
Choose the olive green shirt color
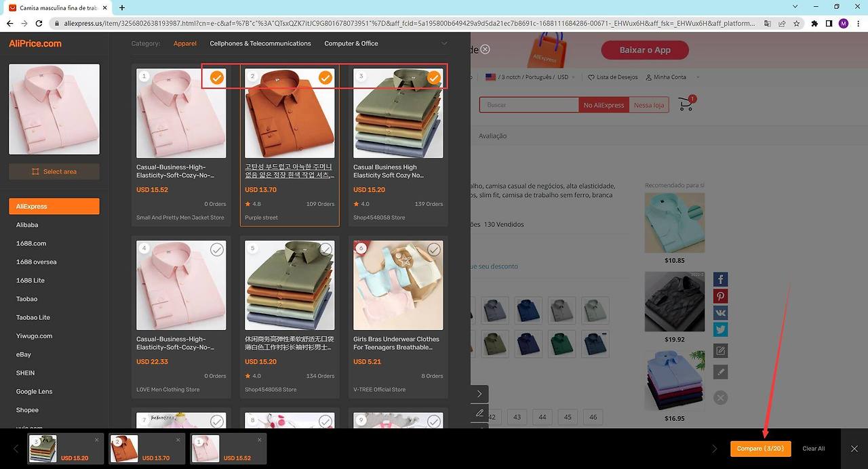tap(495, 344)
